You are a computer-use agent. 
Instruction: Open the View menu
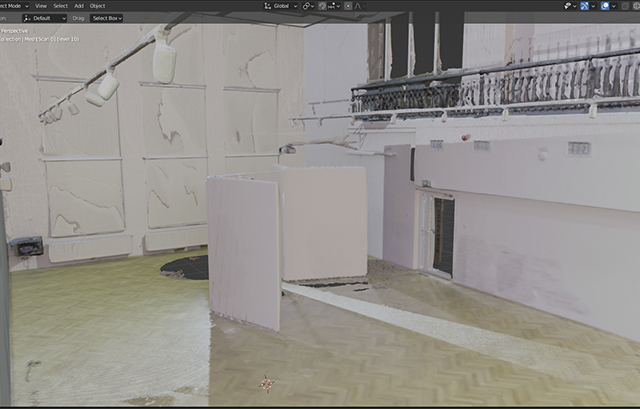tap(41, 5)
